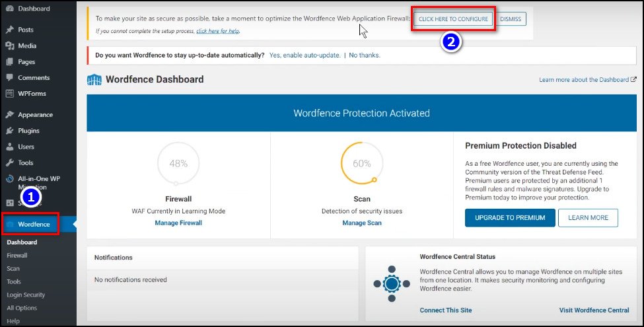Open the 'click here for help' link

(x=218, y=31)
